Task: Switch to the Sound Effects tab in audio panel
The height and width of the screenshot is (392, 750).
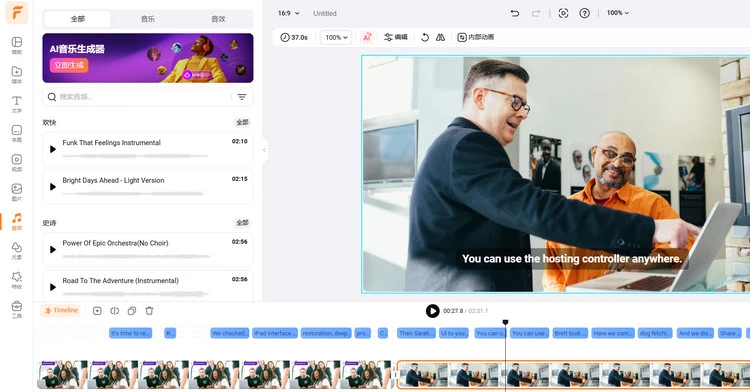Action: [x=218, y=19]
